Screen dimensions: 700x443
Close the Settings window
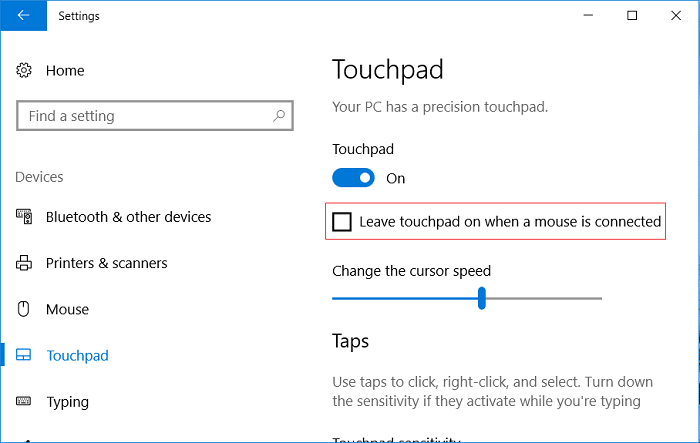coord(677,16)
